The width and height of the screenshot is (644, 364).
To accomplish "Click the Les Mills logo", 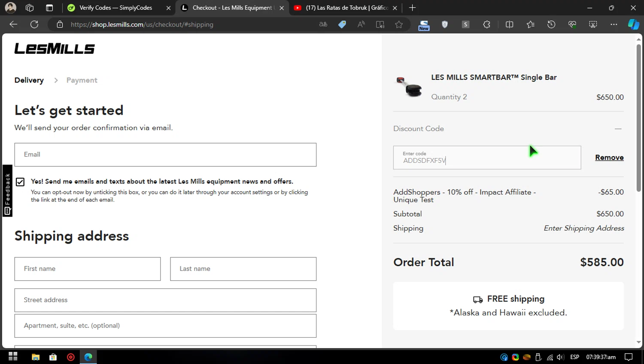I will click(x=55, y=49).
